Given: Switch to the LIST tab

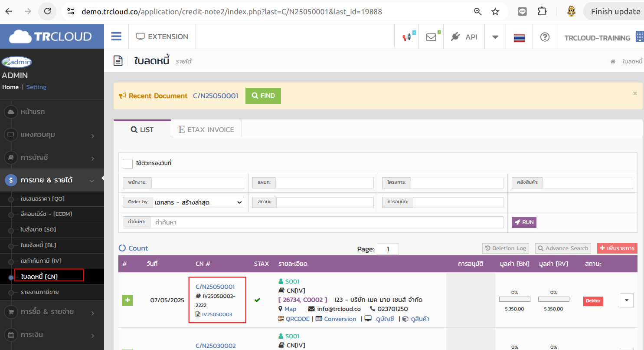Looking at the screenshot, I should [142, 129].
